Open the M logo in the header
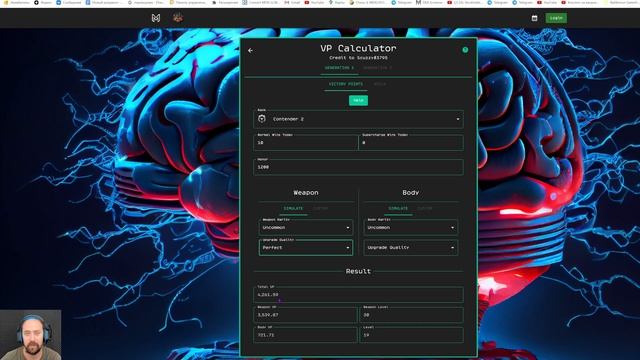The height and width of the screenshot is (360, 640). click(x=156, y=18)
